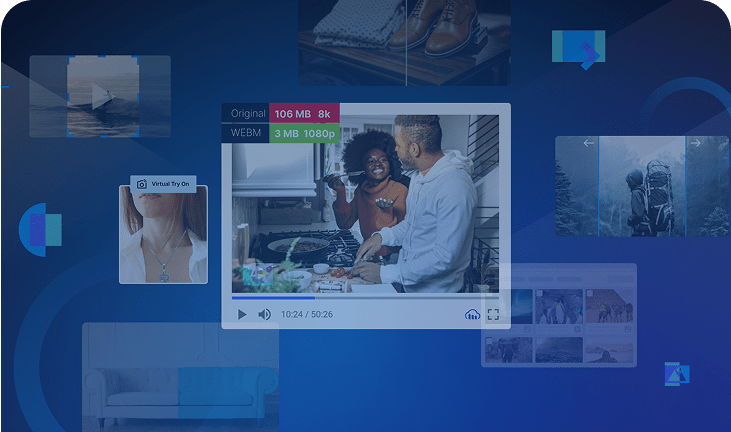Play the surfer video thumbnail
This screenshot has height=432, width=731.
tap(102, 96)
